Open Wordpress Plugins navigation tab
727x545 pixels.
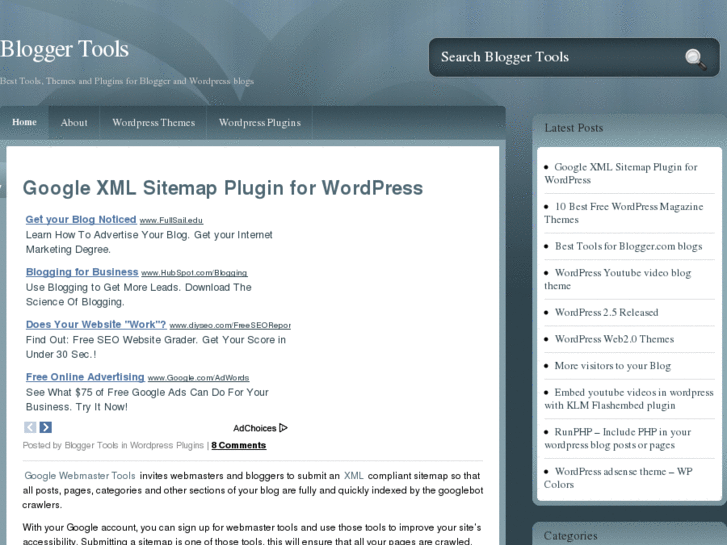point(260,123)
